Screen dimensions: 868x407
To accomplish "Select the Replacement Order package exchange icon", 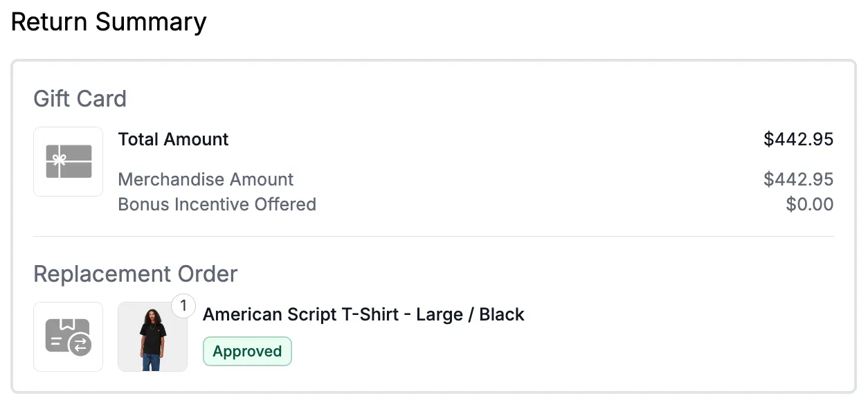I will (68, 336).
